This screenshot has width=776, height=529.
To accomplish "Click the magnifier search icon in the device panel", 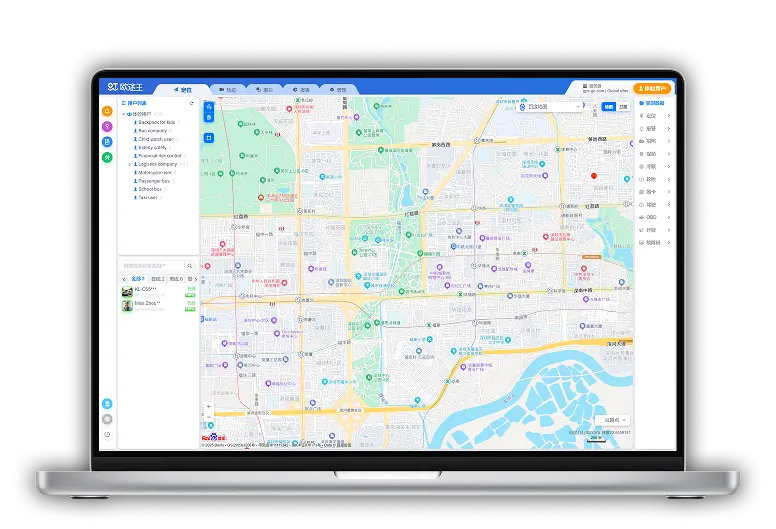I will [190, 266].
